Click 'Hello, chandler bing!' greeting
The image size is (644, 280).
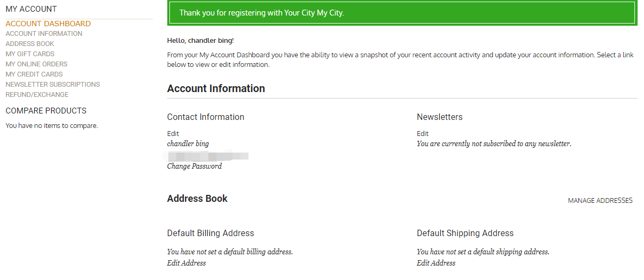pos(200,41)
